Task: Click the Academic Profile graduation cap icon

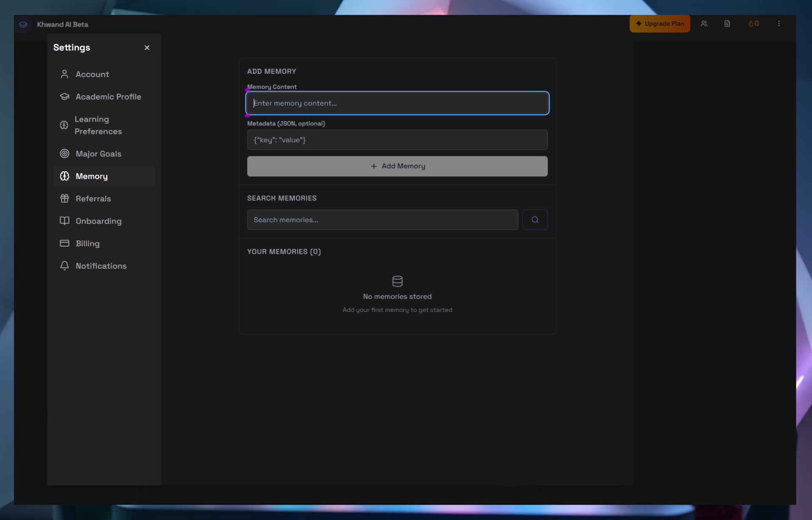Action: coord(64,96)
